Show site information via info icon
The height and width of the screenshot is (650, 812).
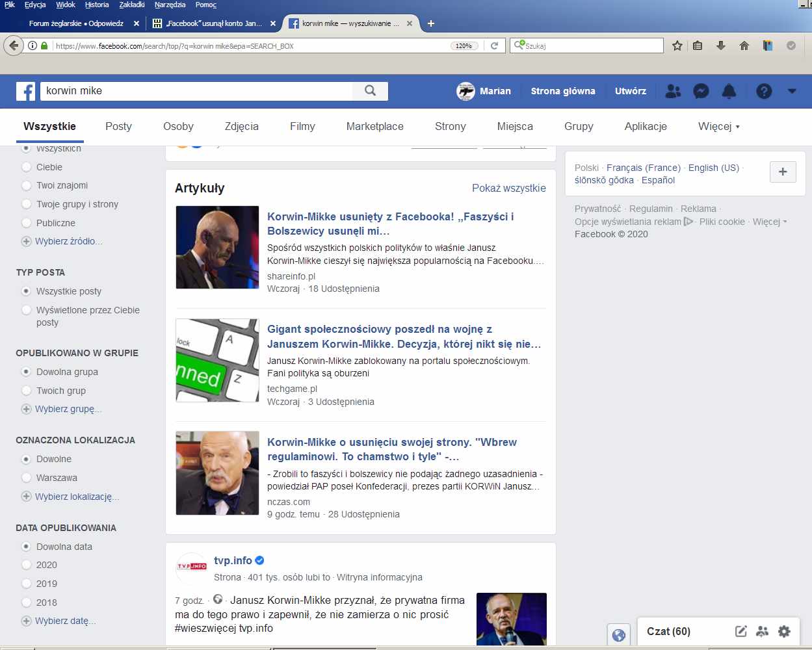pos(32,45)
